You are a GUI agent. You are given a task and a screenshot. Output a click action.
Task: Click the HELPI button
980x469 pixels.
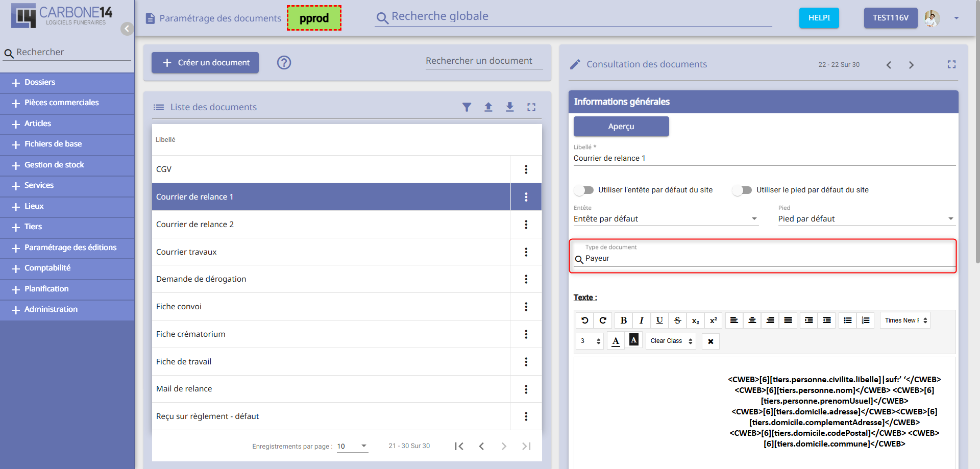tap(819, 18)
